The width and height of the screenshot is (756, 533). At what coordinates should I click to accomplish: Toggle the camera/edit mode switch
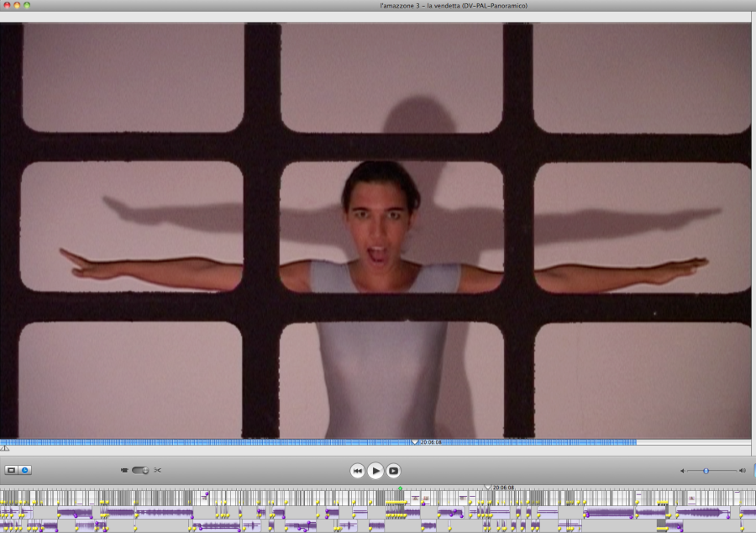click(139, 470)
